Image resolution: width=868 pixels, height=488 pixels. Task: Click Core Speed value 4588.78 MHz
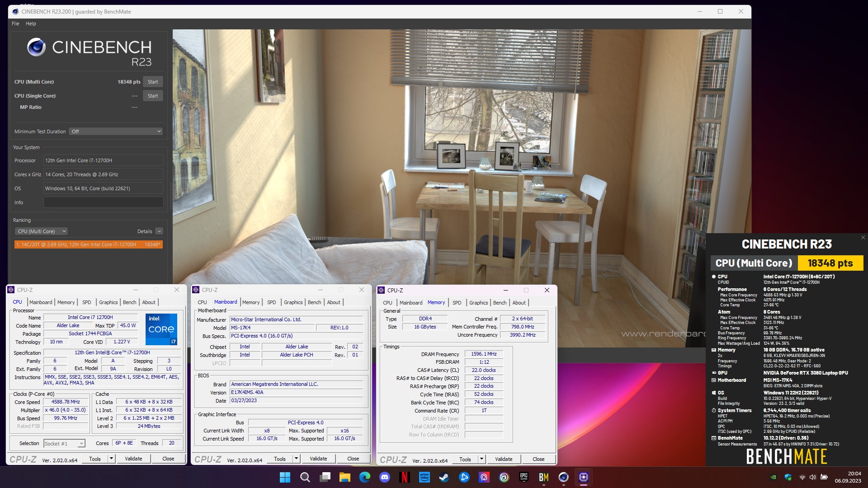(x=66, y=402)
